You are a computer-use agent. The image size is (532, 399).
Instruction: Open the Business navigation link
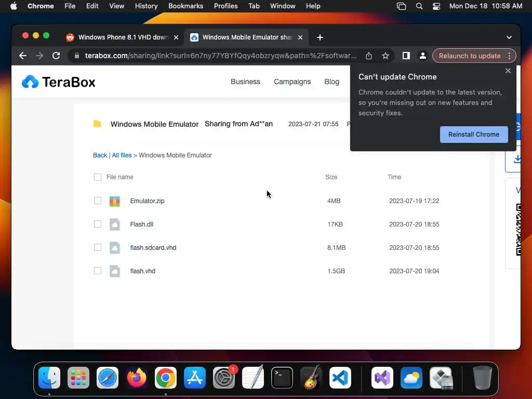pyautogui.click(x=245, y=82)
